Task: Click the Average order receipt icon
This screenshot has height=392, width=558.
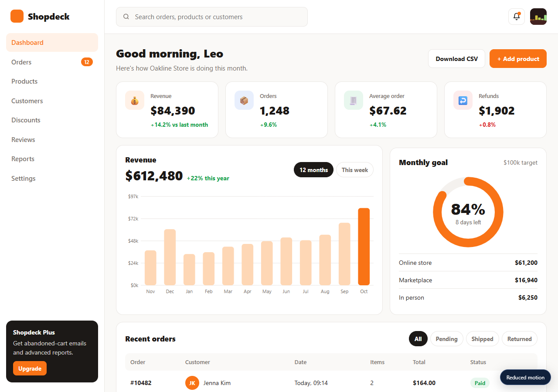Action: pos(354,100)
